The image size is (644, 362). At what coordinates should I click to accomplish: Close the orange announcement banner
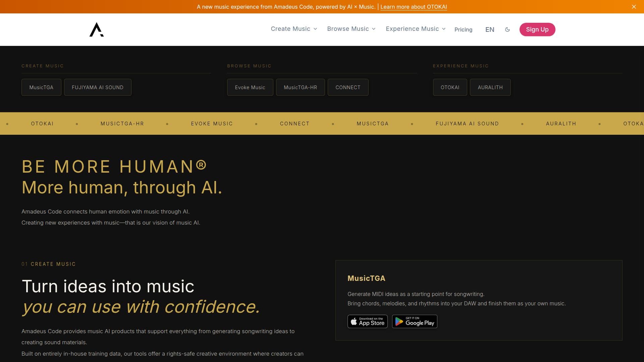coord(634,7)
